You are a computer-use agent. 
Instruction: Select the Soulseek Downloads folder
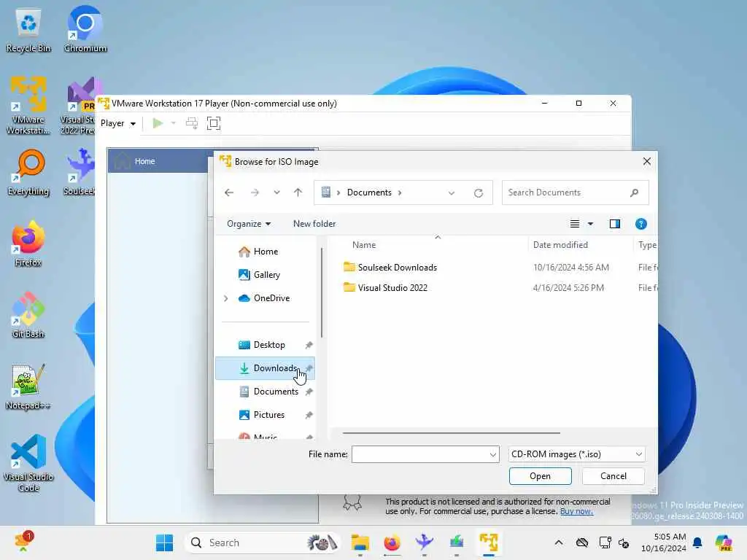[398, 267]
